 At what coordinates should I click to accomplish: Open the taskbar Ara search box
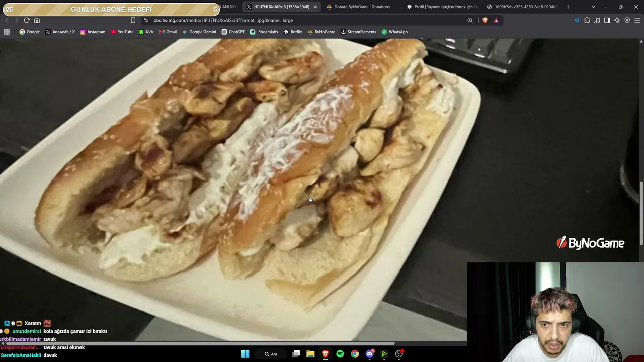point(271,354)
